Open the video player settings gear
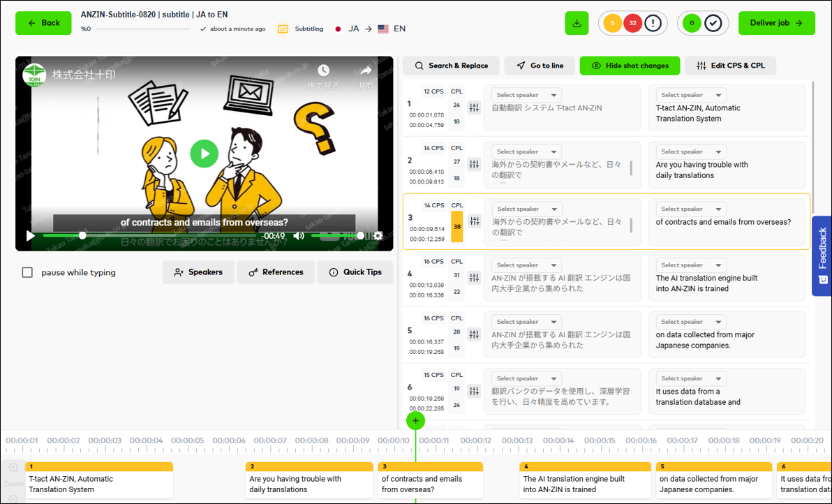 point(378,236)
